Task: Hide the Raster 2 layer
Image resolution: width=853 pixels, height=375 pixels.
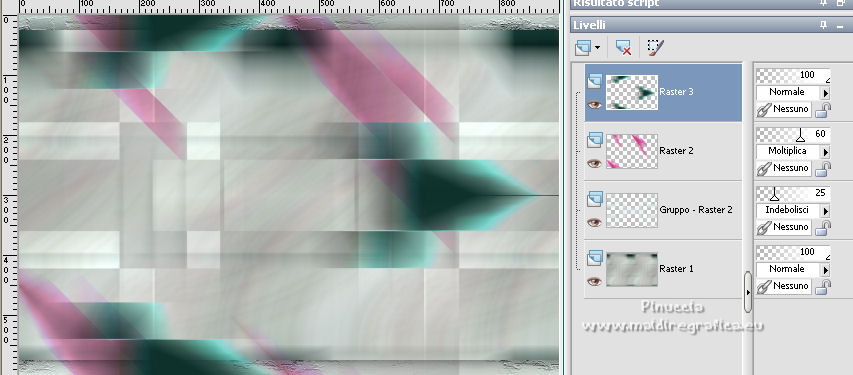Action: pos(595,163)
